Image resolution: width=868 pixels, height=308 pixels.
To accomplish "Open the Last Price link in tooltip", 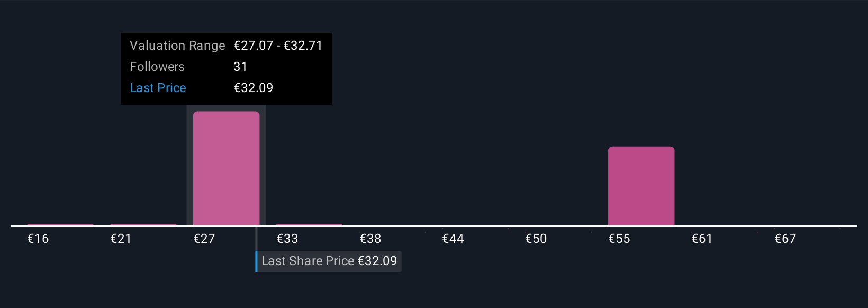I will [158, 88].
